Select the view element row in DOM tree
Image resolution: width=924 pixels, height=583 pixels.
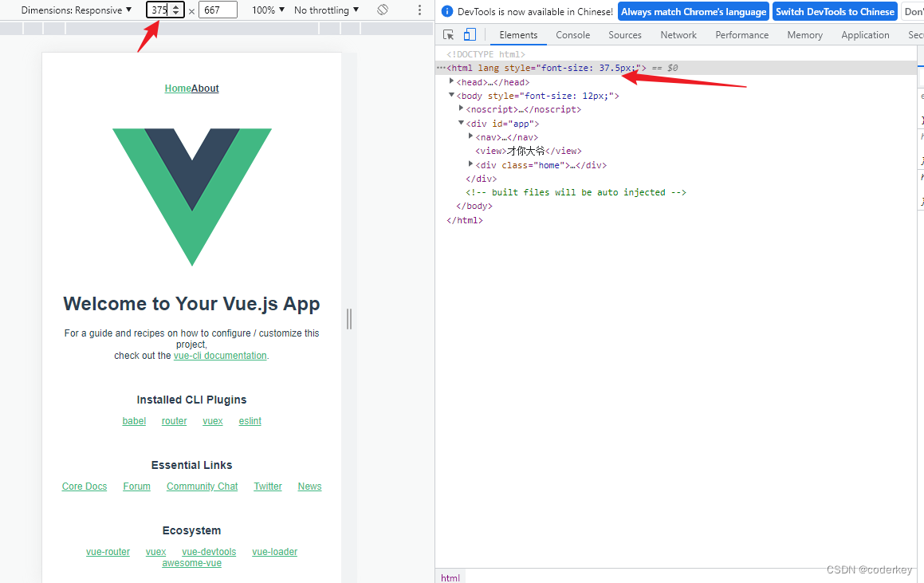(529, 151)
